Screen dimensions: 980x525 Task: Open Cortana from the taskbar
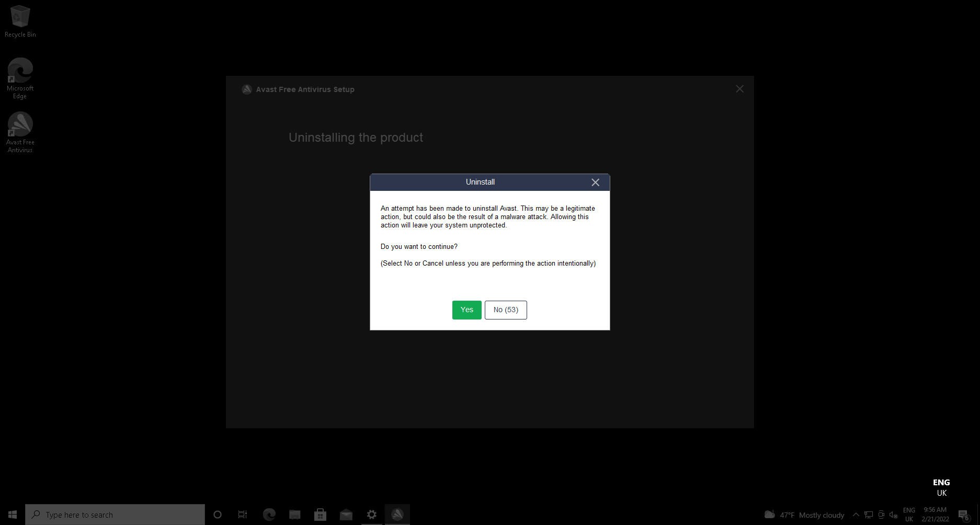(218, 515)
